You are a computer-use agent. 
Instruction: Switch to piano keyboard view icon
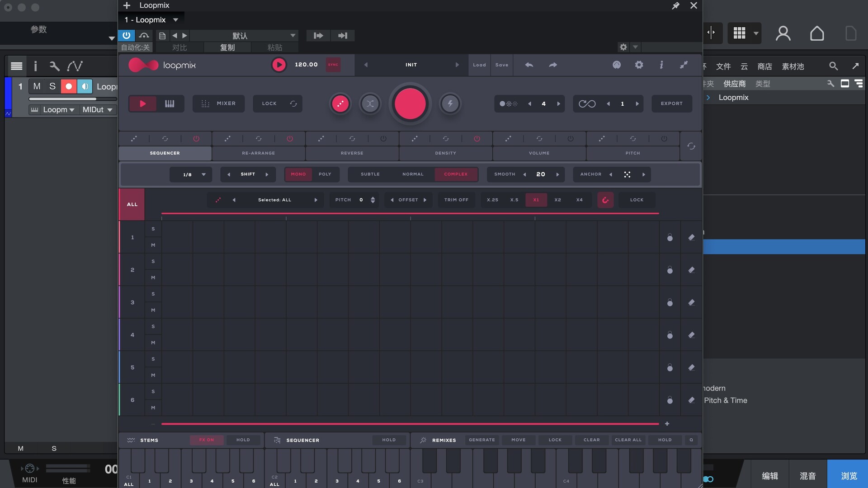coord(170,104)
